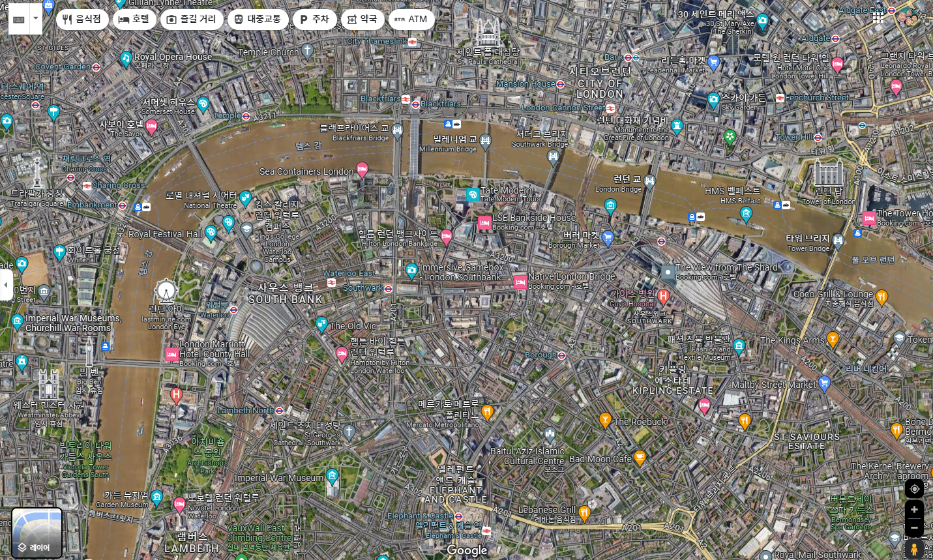Open the Lebanese Grill restaurant marker
The image size is (933, 560).
coord(584,513)
